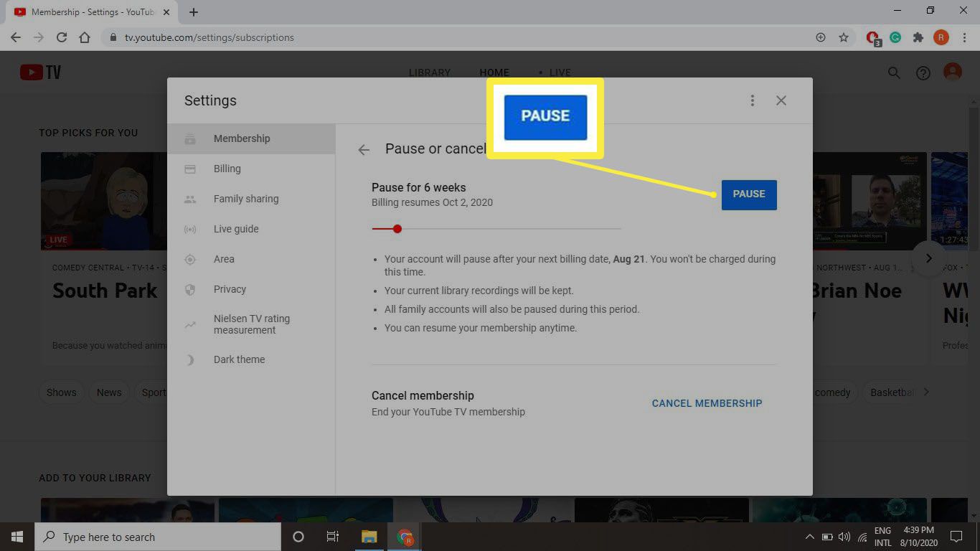The width and height of the screenshot is (980, 551).
Task: Click the Membership sidebar icon
Action: coord(190,138)
